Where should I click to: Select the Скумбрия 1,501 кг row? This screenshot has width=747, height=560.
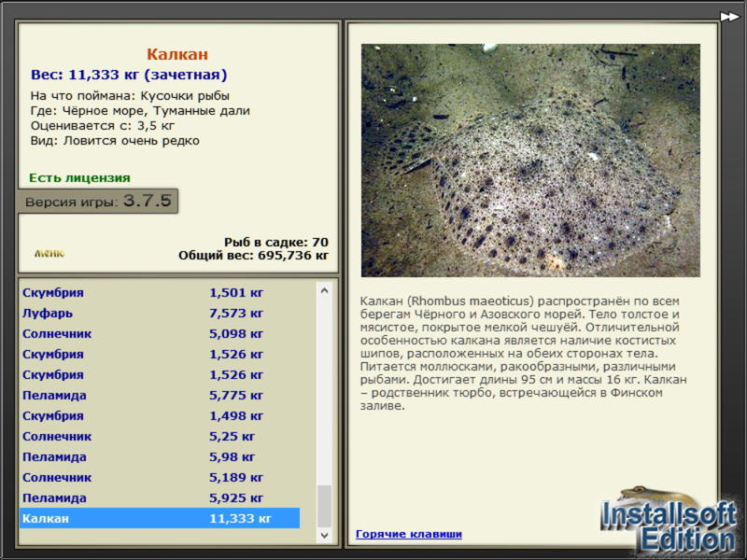[x=160, y=292]
